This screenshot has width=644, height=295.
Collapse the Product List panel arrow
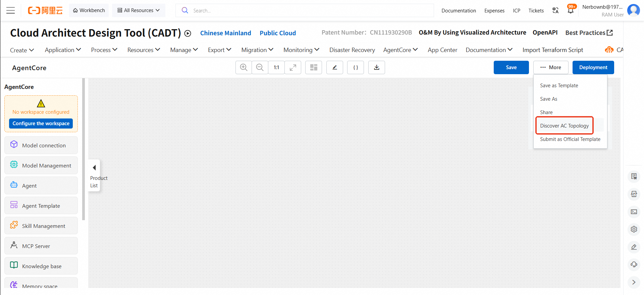coord(94,167)
